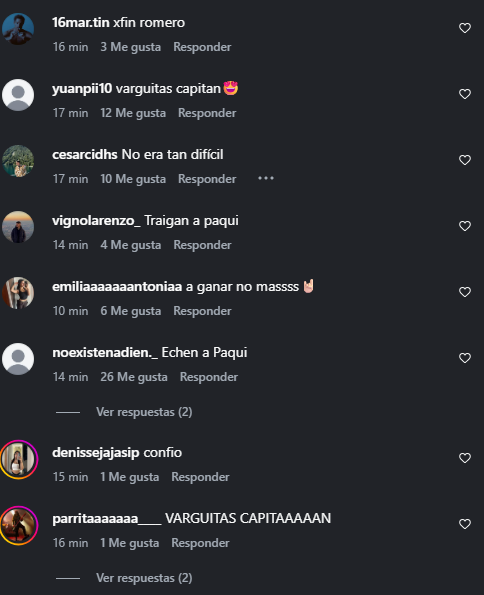This screenshot has height=595, width=484.
Task: Like vignolarenzo_'s Traigan a paqui comment
Action: click(465, 226)
